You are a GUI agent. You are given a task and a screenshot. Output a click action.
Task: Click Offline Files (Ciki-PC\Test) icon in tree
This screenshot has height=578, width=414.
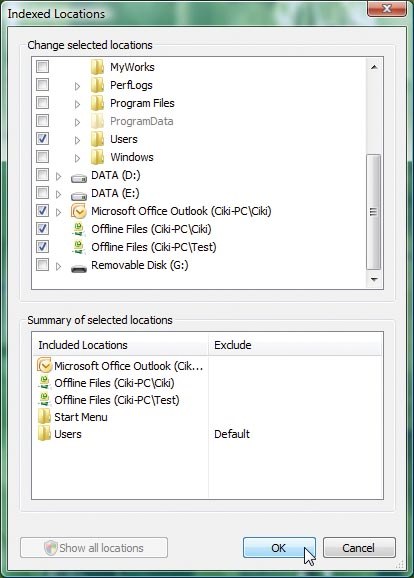[79, 247]
